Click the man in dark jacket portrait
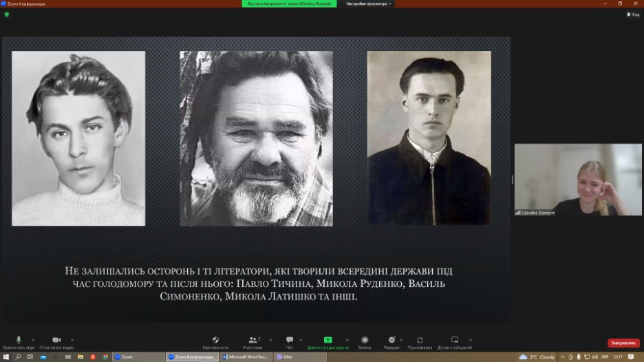This screenshot has width=644, height=362. 429,138
